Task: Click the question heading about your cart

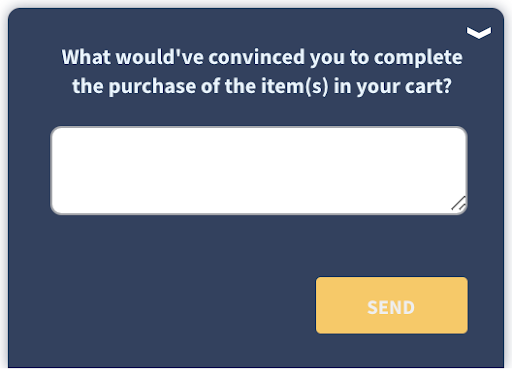Action: (x=262, y=72)
